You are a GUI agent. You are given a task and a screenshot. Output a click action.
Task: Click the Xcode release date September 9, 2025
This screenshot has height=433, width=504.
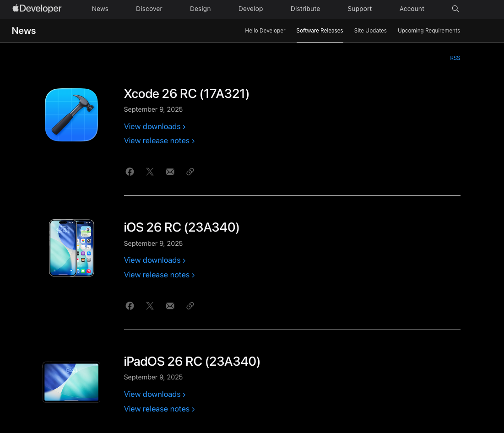pyautogui.click(x=153, y=109)
